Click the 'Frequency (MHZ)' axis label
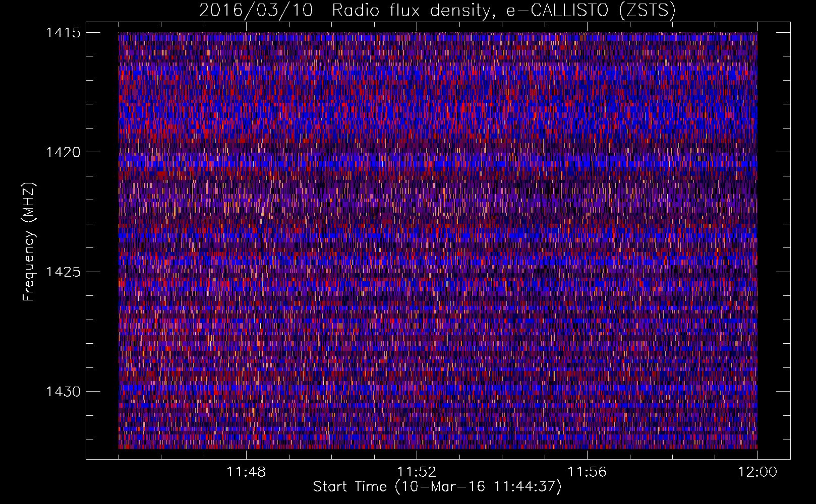Screen dimensions: 816x504 [29, 241]
